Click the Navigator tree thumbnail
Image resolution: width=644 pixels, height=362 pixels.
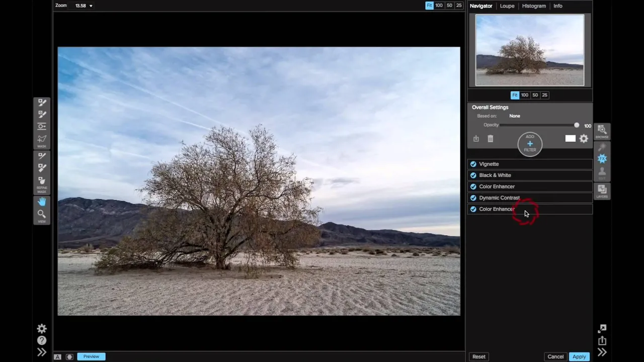coord(530,50)
